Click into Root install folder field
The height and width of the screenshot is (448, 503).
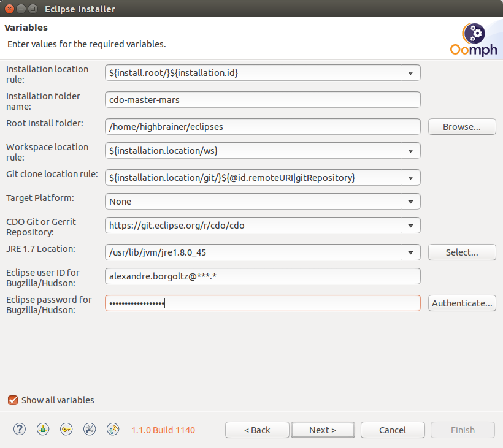pos(263,127)
